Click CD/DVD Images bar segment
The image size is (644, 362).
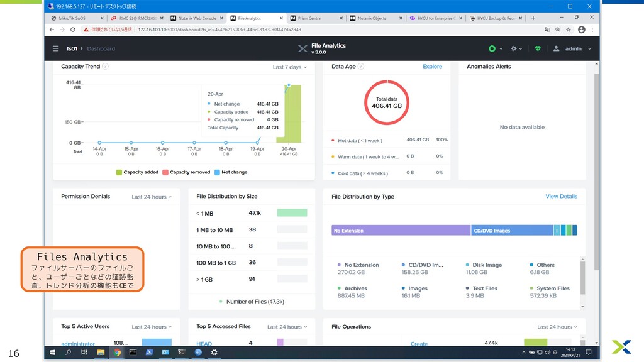(512, 231)
